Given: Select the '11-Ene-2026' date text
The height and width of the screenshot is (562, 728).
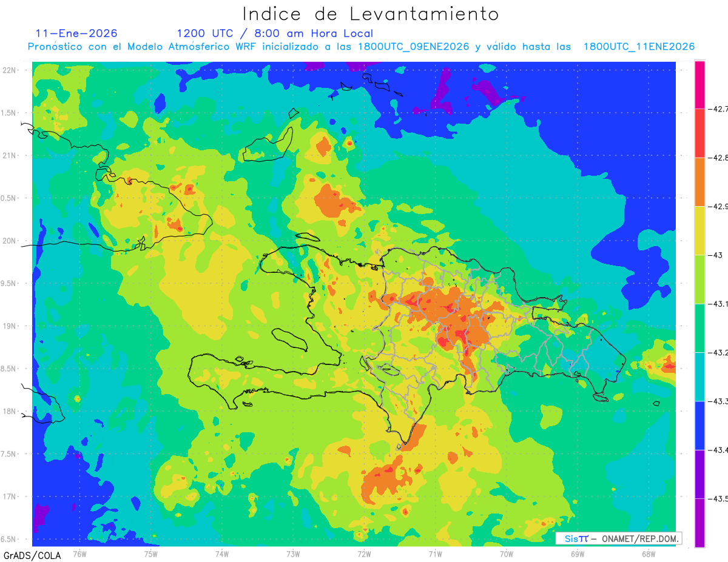Looking at the screenshot, I should (x=76, y=33).
